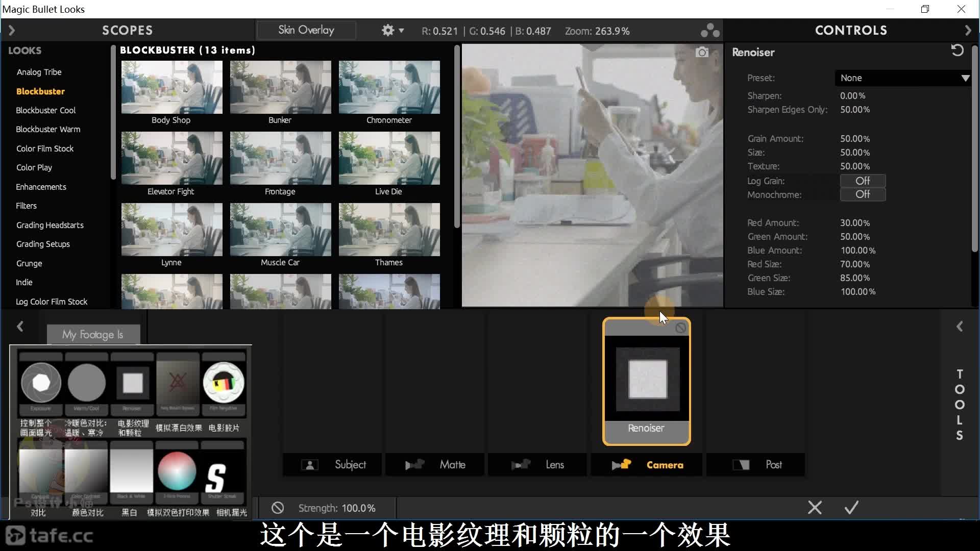Click Green Size value 85.00%
This screenshot has width=980, height=551.
[855, 278]
